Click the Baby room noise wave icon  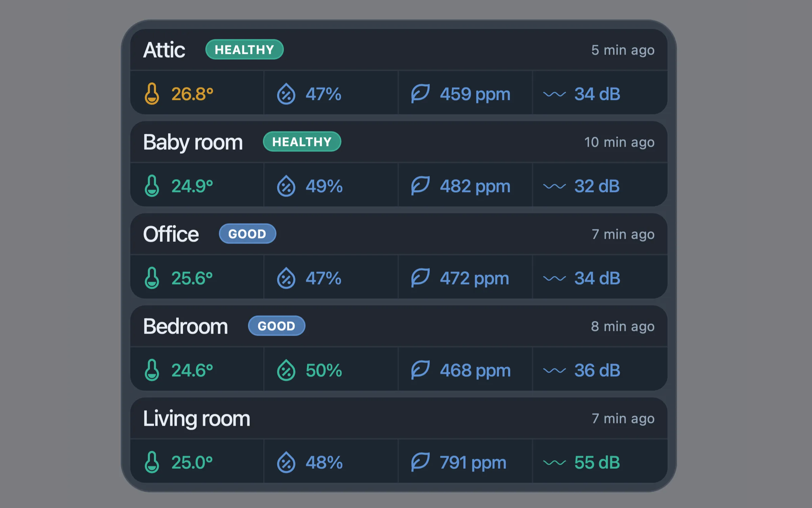[554, 186]
